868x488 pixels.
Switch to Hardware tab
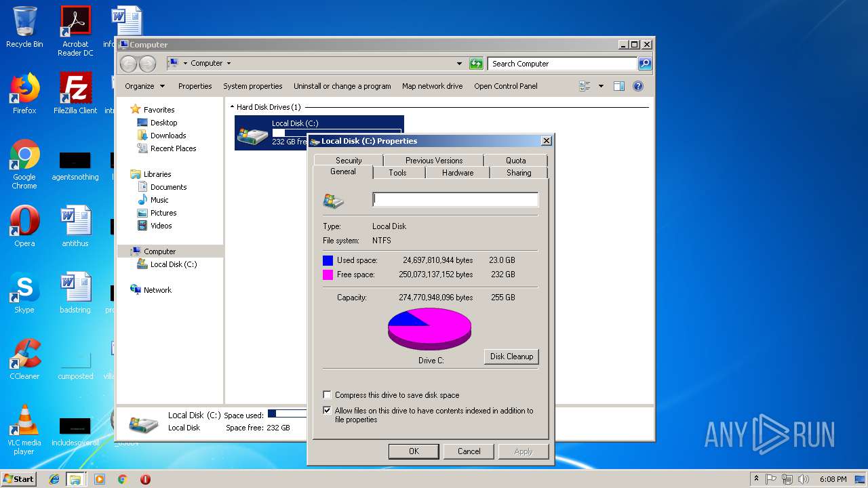click(458, 173)
